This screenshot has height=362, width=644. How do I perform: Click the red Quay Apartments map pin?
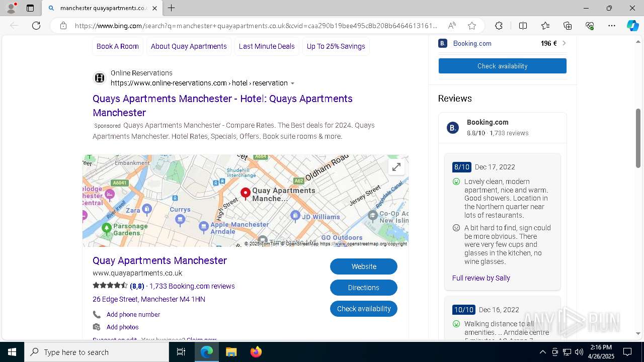246,194
